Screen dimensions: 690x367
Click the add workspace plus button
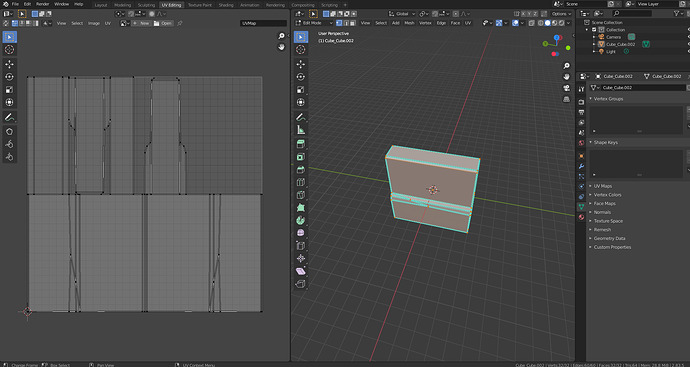coord(345,5)
